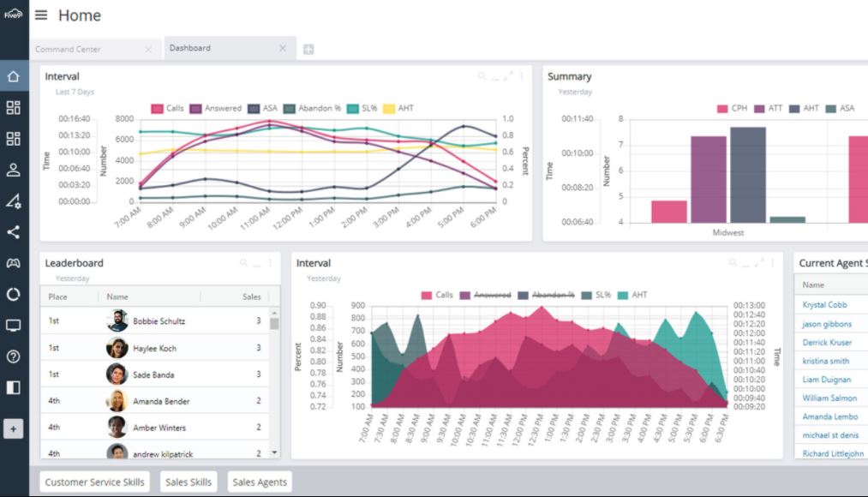Click the AHT bar in Midwest summary
The image size is (868, 497).
coord(748,175)
